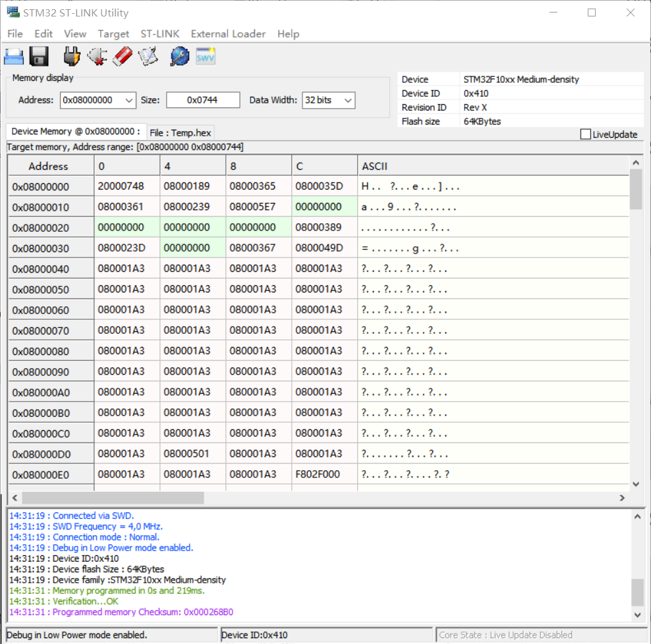Select cell value F802F000
Screen dimensions: 651x644
click(x=325, y=474)
